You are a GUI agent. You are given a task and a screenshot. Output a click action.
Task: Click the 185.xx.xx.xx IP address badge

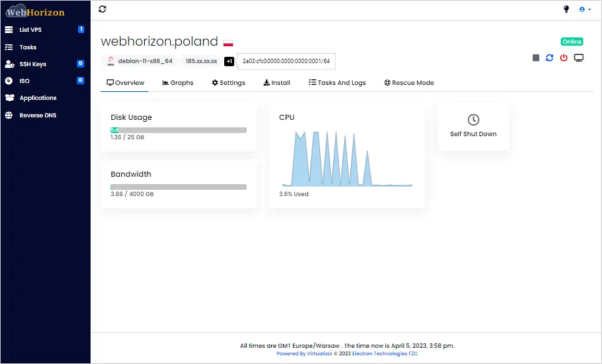pyautogui.click(x=201, y=61)
